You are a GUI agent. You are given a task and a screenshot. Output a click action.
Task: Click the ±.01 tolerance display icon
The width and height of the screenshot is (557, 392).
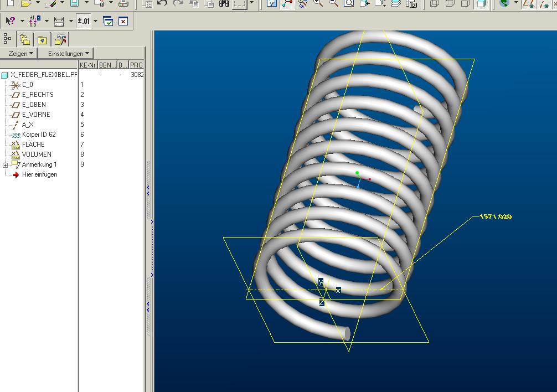84,21
